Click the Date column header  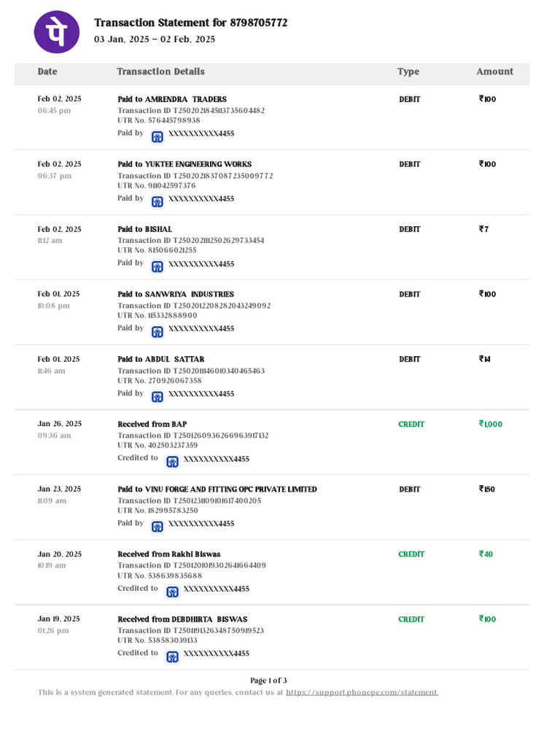47,71
